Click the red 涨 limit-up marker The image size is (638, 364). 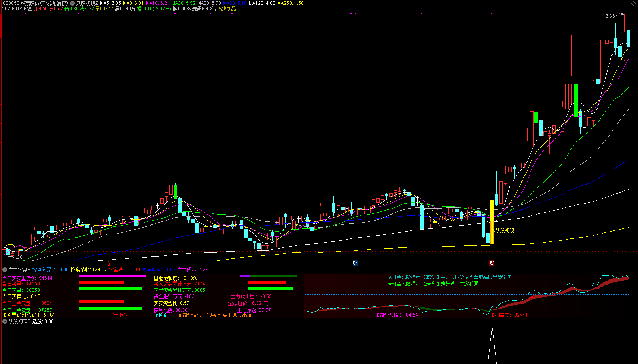click(492, 263)
